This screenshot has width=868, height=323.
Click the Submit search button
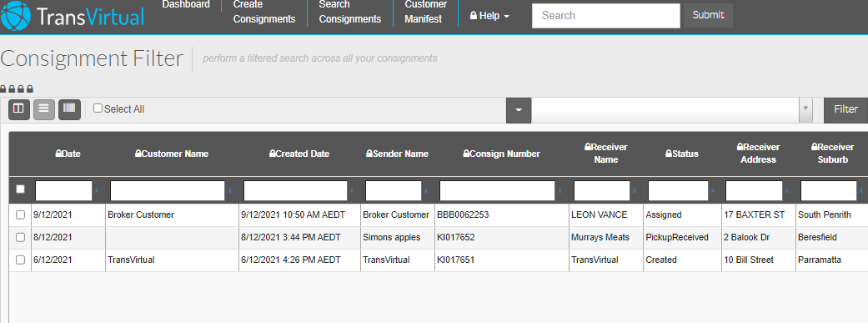708,16
